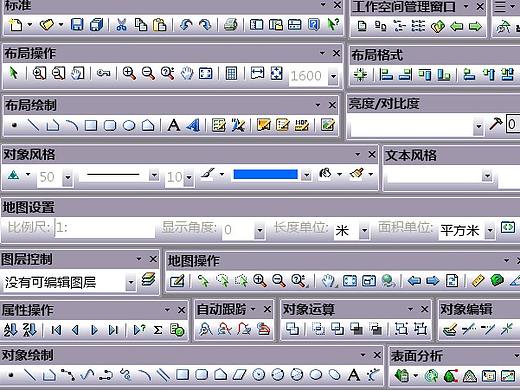The height and width of the screenshot is (390, 520).
Task: Click the Sigma statistics icon
Action: 158,330
